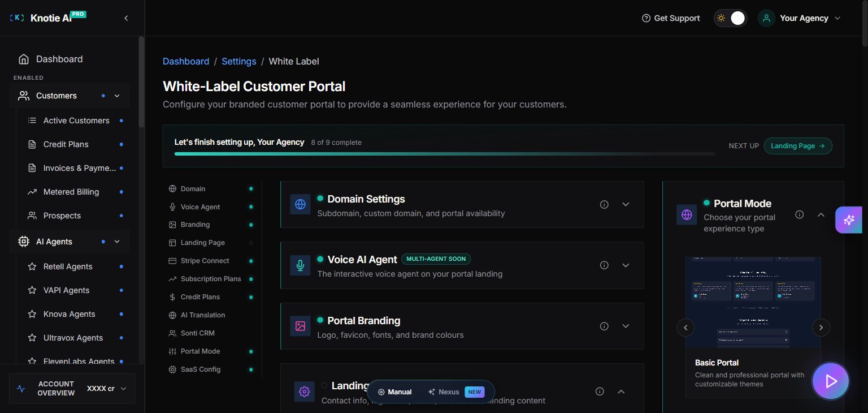The image size is (868, 413).
Task: Collapse the Portal Mode panel
Action: tap(821, 214)
